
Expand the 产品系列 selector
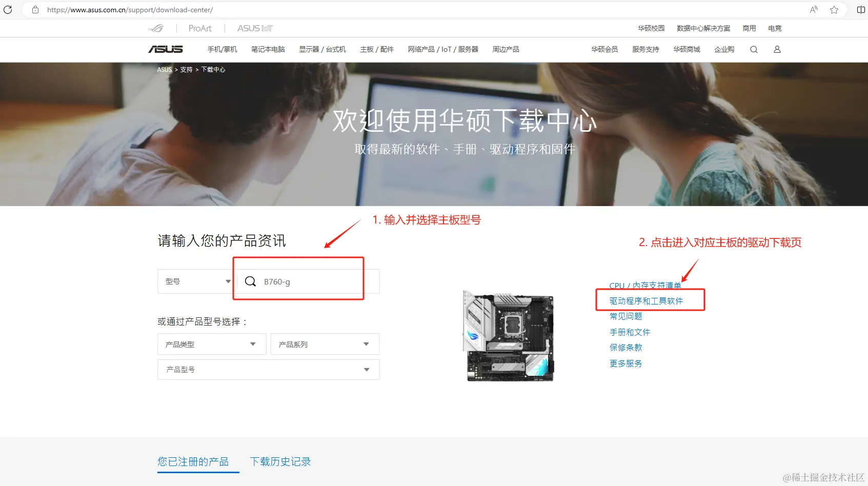[x=325, y=344]
